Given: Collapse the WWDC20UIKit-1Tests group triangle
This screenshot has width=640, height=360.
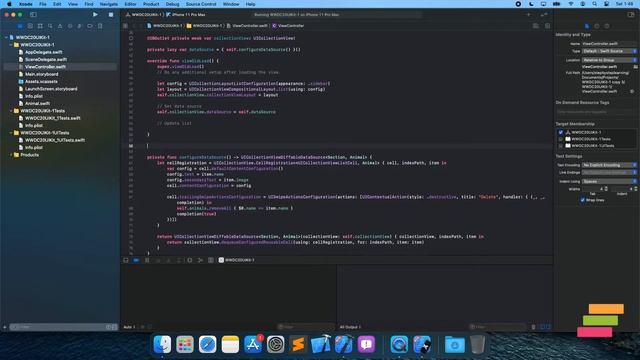Looking at the screenshot, I should [11, 111].
